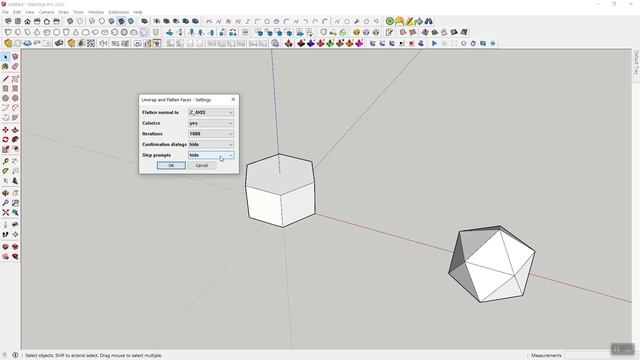Open the Colorize dropdown
This screenshot has width=640, height=360.
[211, 123]
